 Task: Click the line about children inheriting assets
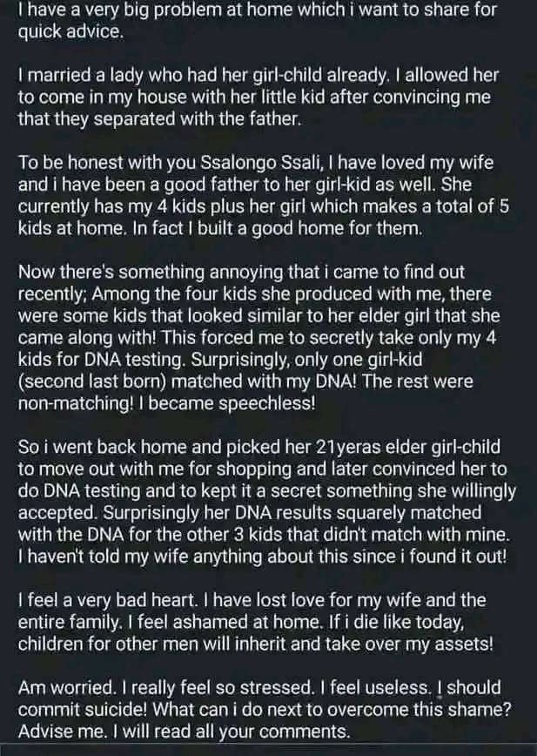[x=255, y=645]
